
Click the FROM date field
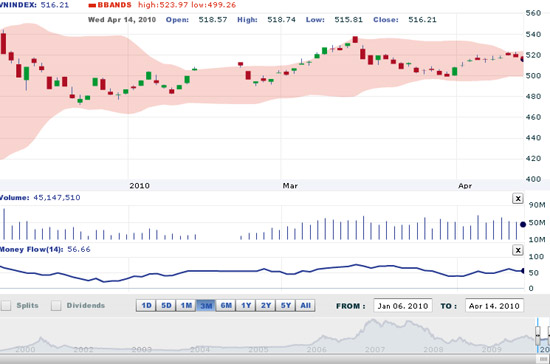tap(403, 306)
